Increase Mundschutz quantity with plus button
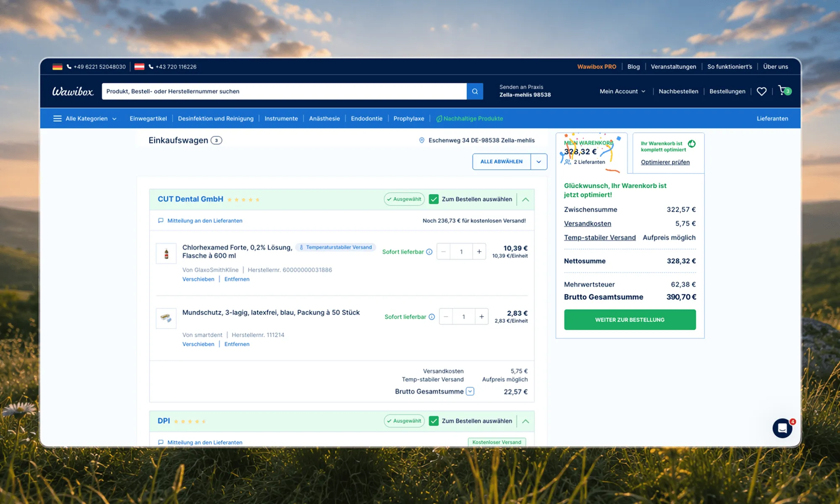The image size is (840, 504). point(482,317)
